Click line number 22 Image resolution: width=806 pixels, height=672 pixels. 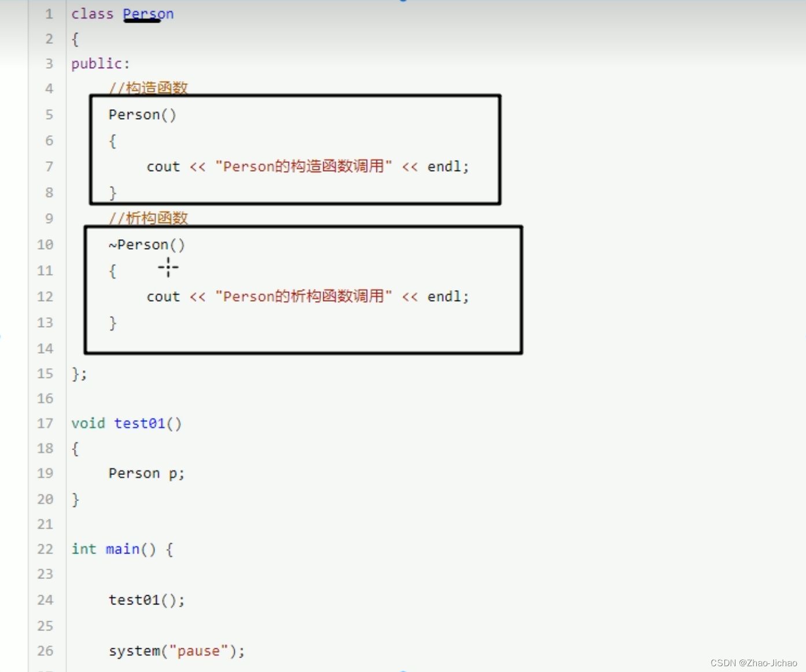45,549
